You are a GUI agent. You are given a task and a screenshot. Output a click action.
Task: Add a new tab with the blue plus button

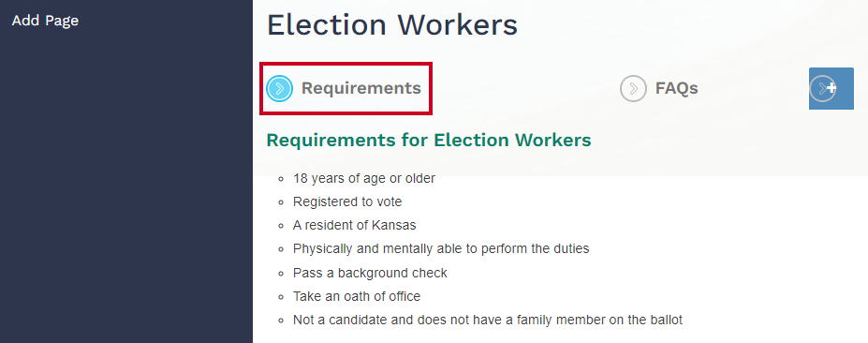(x=831, y=88)
